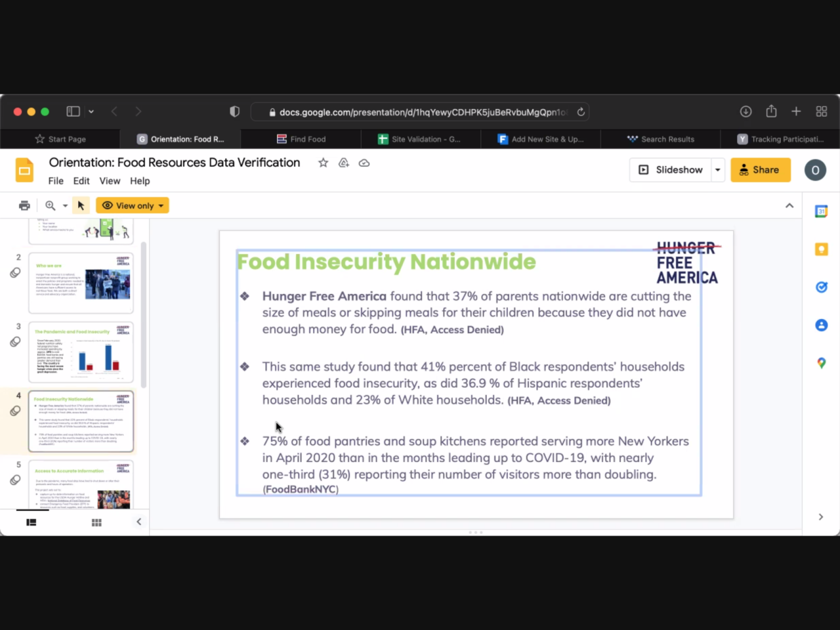
Task: Start the Slideshow
Action: pyautogui.click(x=671, y=170)
